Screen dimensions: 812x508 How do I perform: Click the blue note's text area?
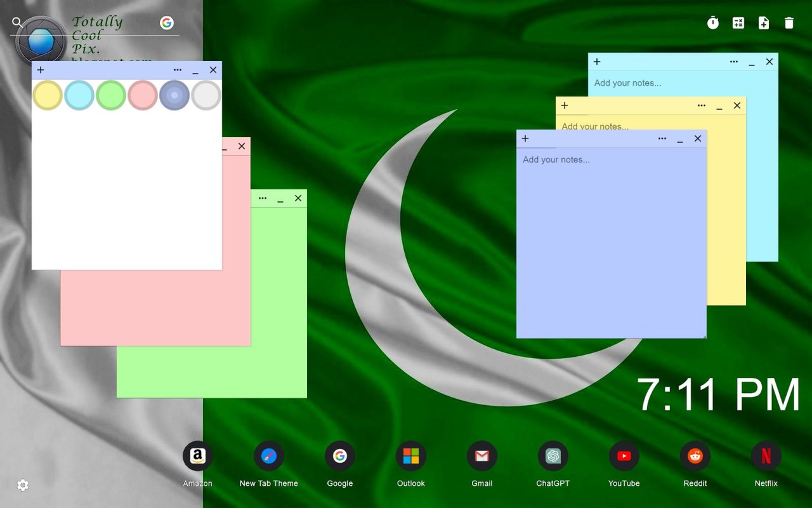coord(612,243)
